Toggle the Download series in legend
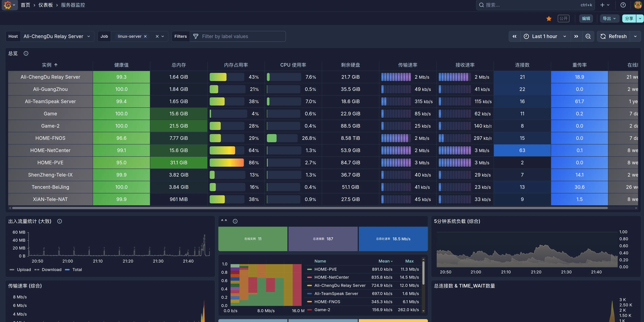This screenshot has height=322, width=644. (51, 269)
